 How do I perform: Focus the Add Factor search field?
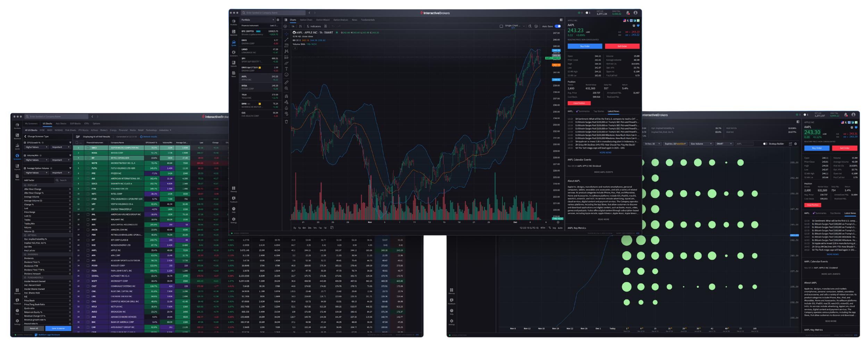click(63, 180)
